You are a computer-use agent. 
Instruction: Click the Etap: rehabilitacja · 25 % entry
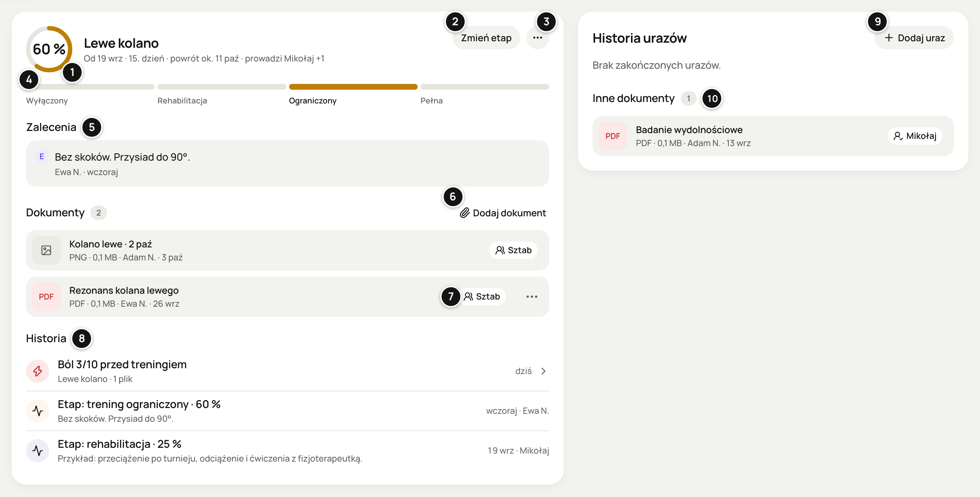(x=287, y=451)
